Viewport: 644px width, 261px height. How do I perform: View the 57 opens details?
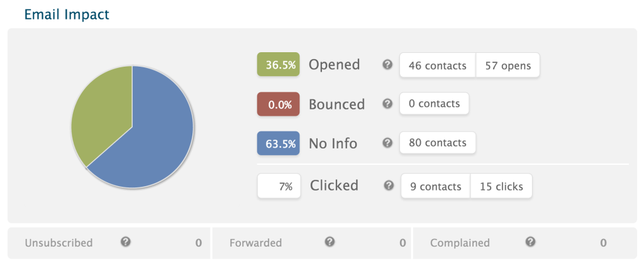[x=508, y=65]
